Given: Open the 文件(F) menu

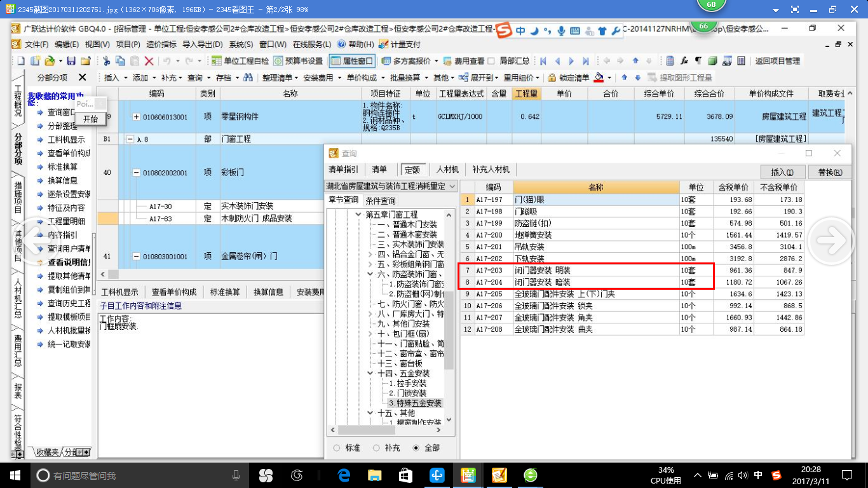Looking at the screenshot, I should coord(36,44).
